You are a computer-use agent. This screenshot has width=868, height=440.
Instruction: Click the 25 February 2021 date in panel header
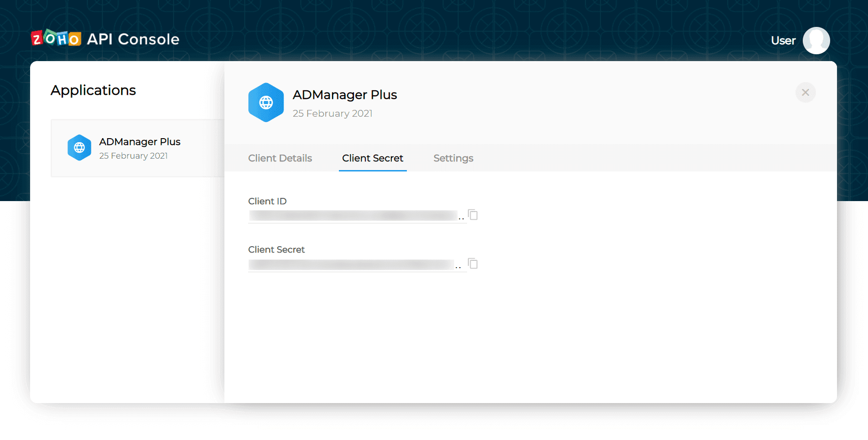tap(333, 114)
